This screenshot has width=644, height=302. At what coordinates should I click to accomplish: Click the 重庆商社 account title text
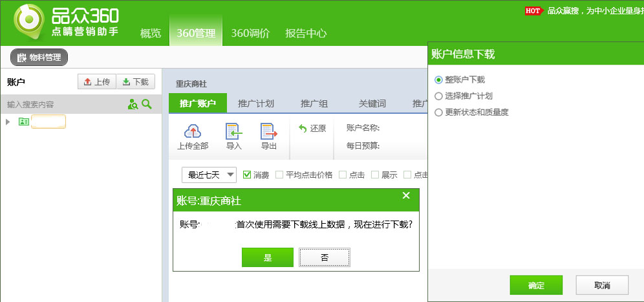191,84
